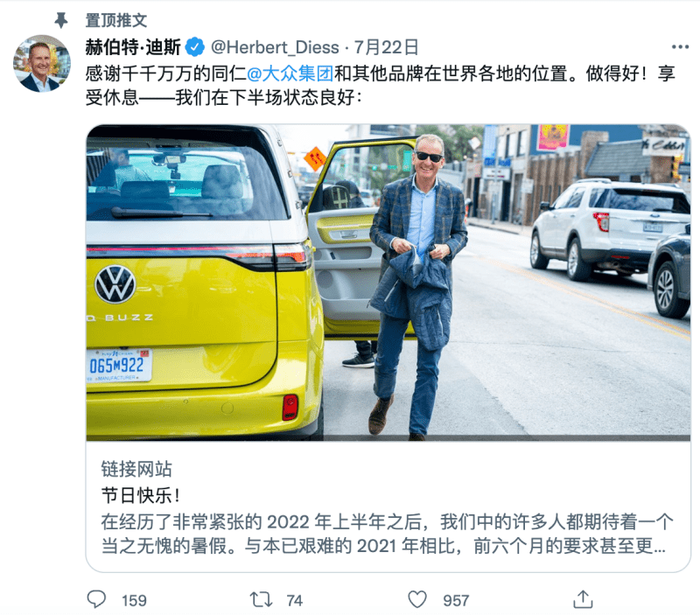
Task: Click the 957 likes count
Action: coord(456,600)
